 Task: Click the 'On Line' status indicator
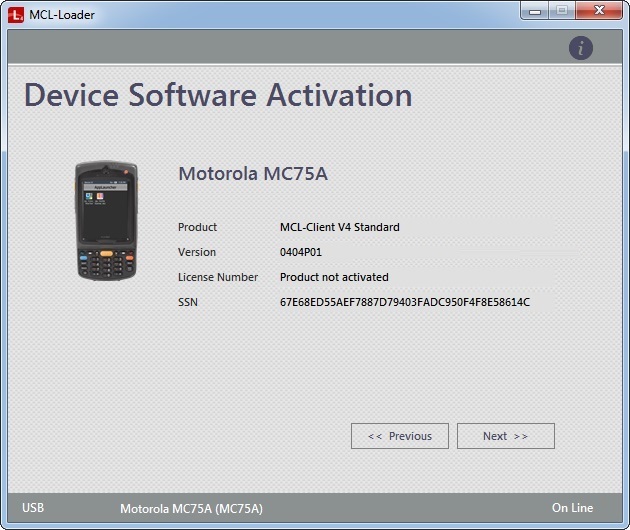pos(573,508)
